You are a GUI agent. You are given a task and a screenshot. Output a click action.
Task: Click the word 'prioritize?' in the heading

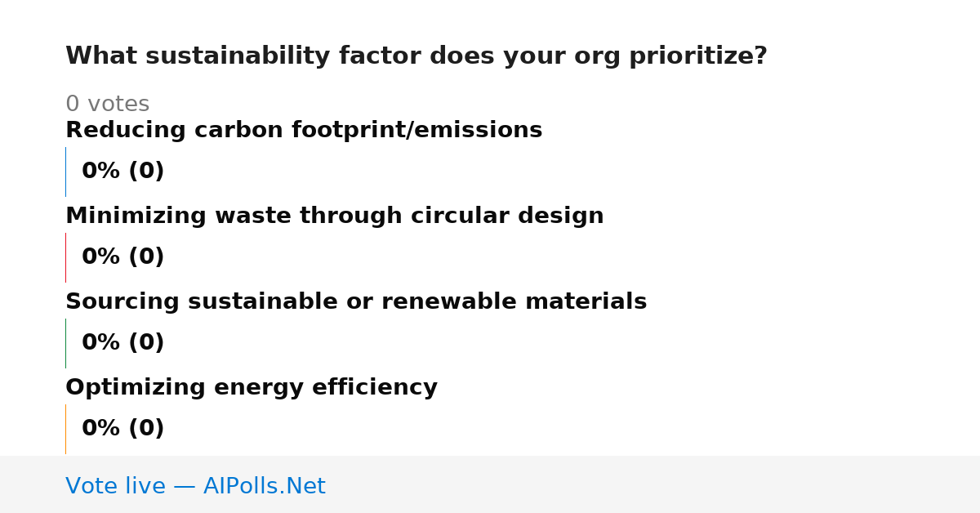tap(698, 56)
